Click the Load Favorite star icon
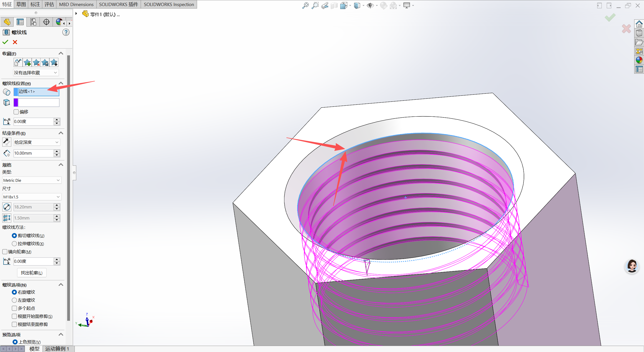 point(54,62)
